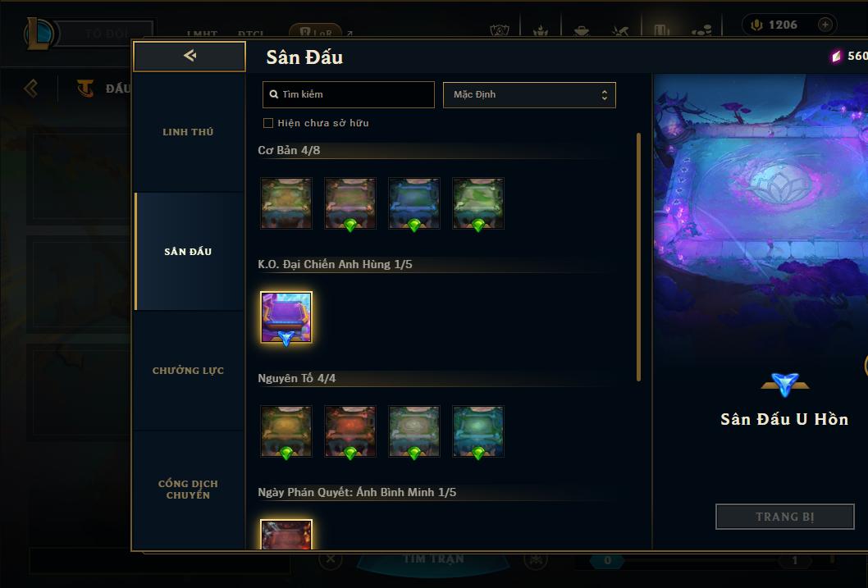Enable the Hiện chưa sở hữu checkbox
Viewport: 868px width, 588px height.
[268, 123]
